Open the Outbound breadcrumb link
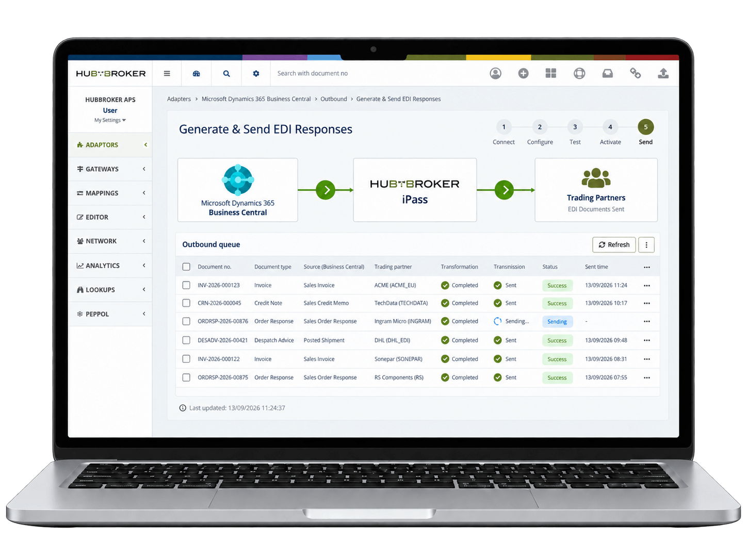 click(334, 99)
